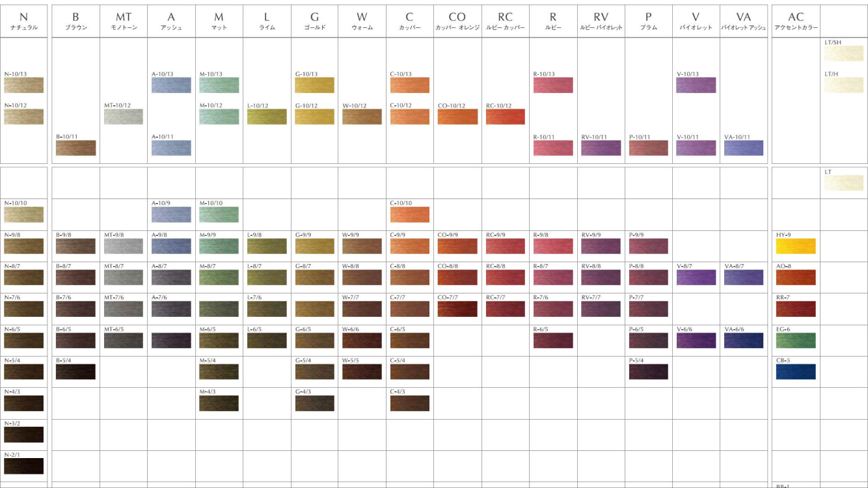Pick the N-10/12 swatch
This screenshot has height=488, width=868.
[23, 116]
